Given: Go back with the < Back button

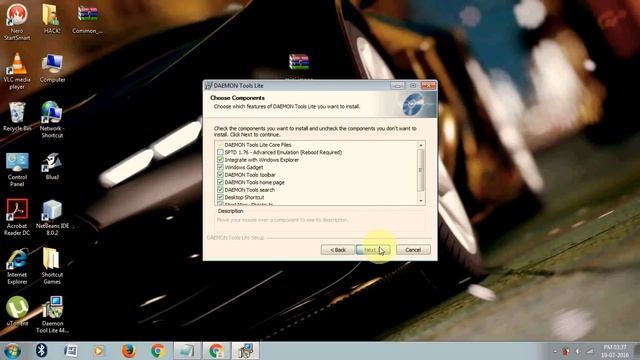Looking at the screenshot, I should pos(338,250).
